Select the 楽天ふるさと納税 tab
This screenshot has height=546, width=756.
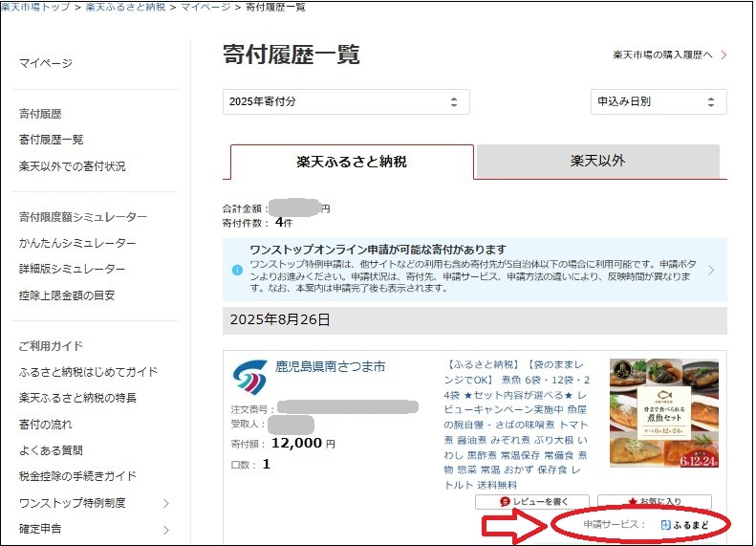click(x=352, y=162)
